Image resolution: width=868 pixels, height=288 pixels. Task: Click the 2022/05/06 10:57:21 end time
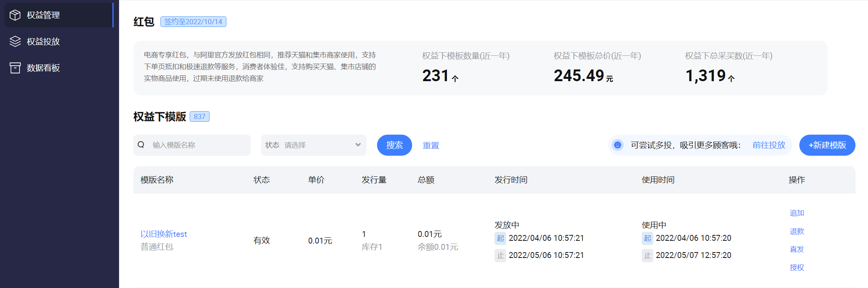click(546, 255)
